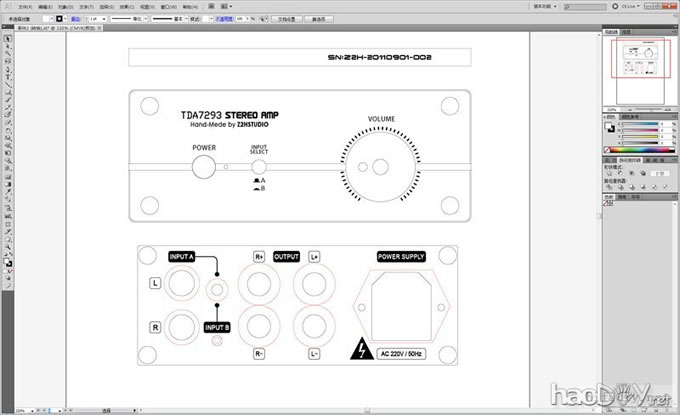Expand the workspace switcher dropdown (基本功能)
The width and height of the screenshot is (680, 415).
tap(553, 5)
